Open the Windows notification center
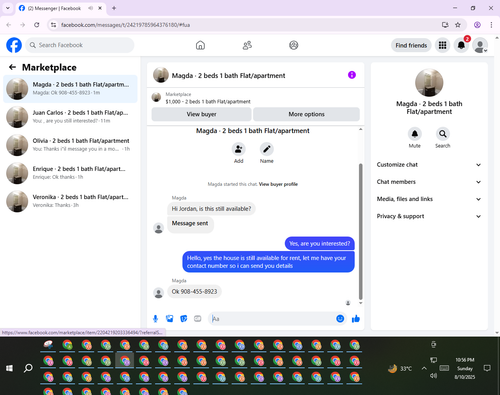The height and width of the screenshot is (395, 500). pos(487,368)
